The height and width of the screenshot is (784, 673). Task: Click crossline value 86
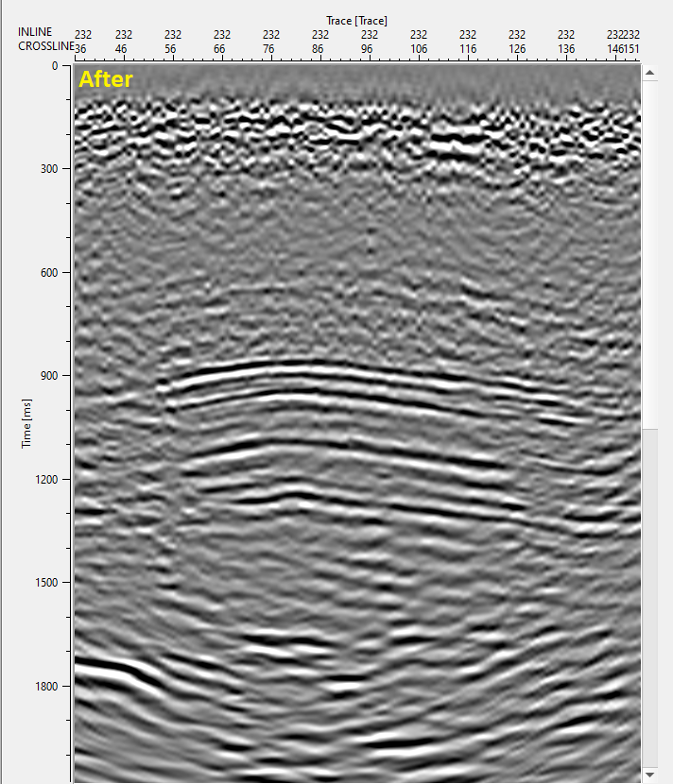[318, 49]
